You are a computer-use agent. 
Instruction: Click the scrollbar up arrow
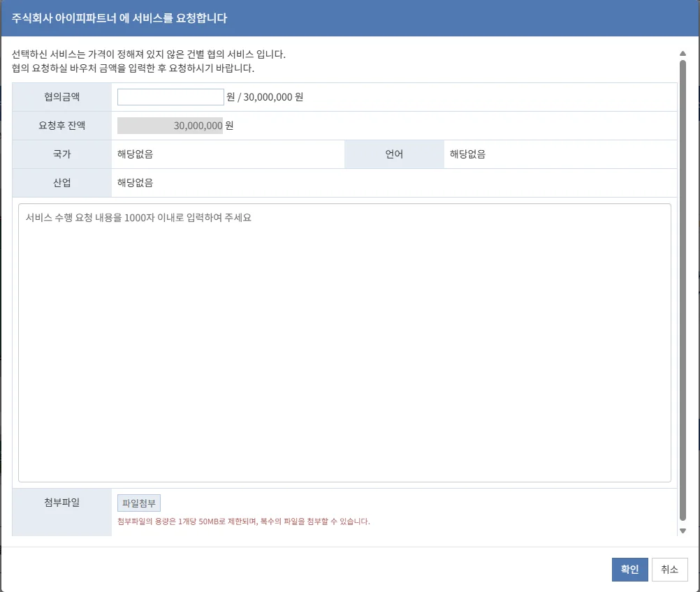pyautogui.click(x=683, y=53)
